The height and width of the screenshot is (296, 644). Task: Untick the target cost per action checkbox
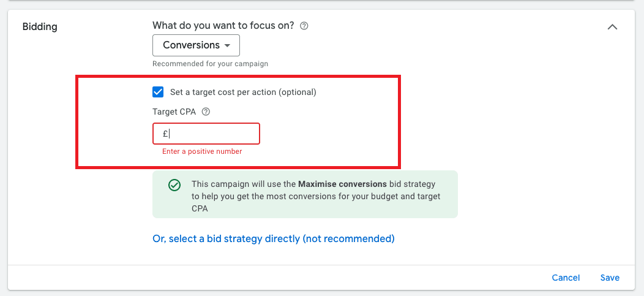[159, 92]
